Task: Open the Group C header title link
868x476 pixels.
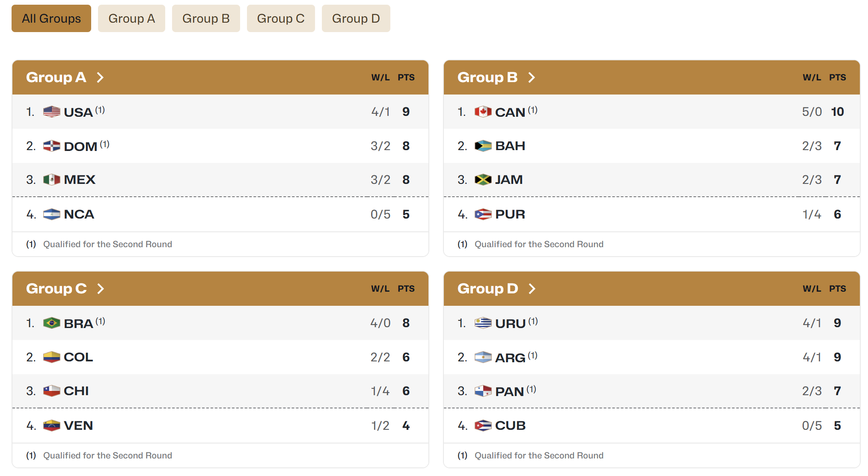Action: coord(56,289)
